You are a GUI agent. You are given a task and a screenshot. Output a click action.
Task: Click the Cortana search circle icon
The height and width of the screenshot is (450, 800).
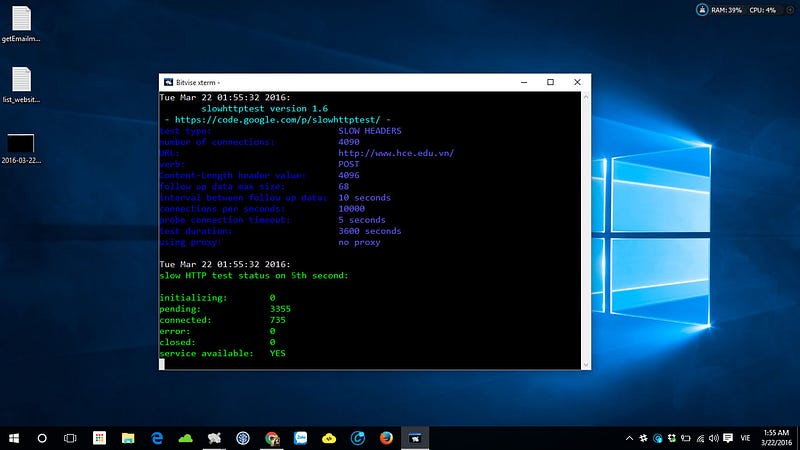click(x=42, y=438)
